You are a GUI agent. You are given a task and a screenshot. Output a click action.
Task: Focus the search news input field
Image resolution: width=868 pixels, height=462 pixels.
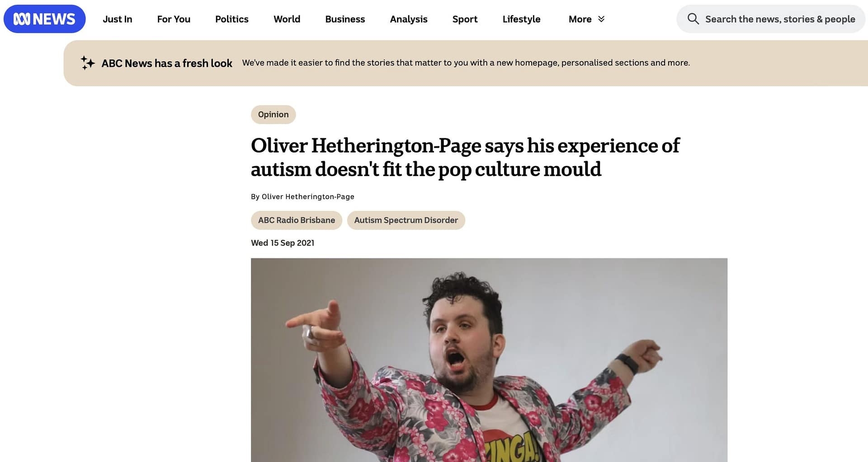(x=771, y=19)
